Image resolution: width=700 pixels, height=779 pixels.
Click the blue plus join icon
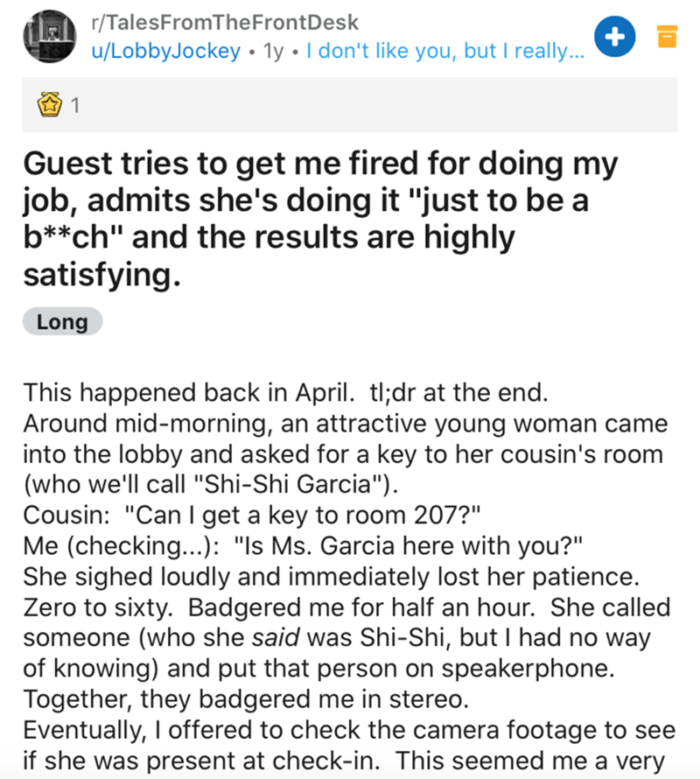click(615, 37)
